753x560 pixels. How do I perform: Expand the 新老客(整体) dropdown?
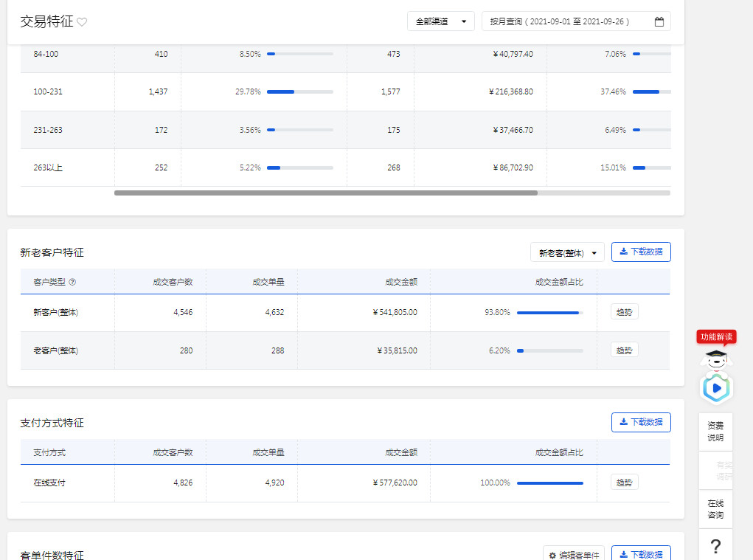pos(567,252)
